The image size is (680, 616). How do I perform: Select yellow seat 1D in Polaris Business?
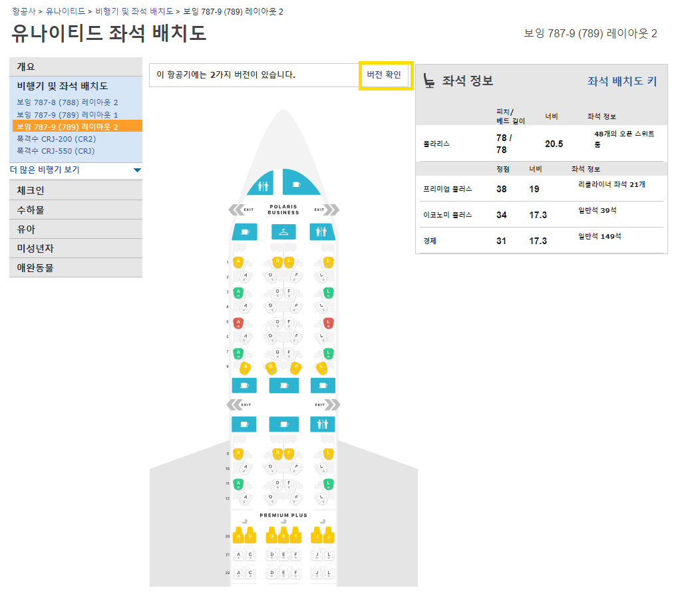[277, 262]
